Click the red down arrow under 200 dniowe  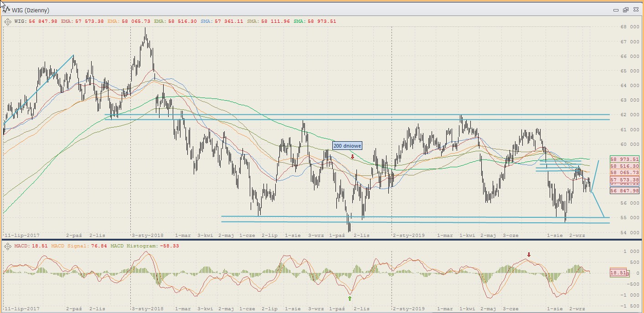coord(352,156)
